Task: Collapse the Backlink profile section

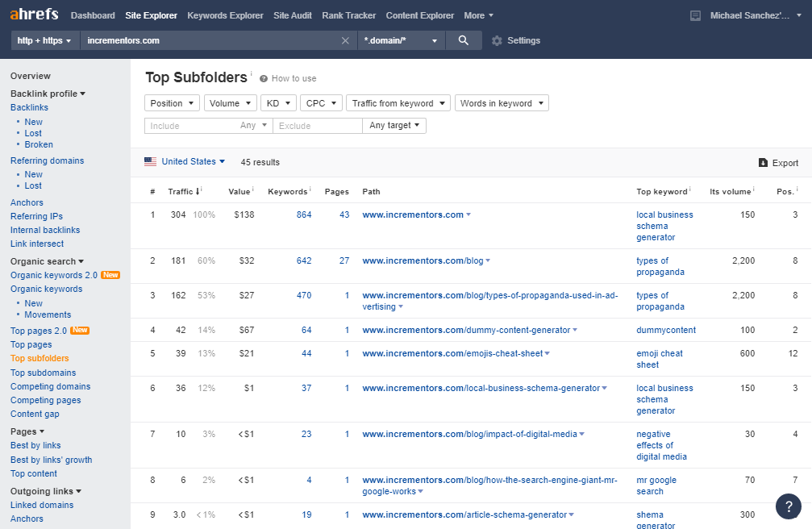Action: [x=48, y=94]
